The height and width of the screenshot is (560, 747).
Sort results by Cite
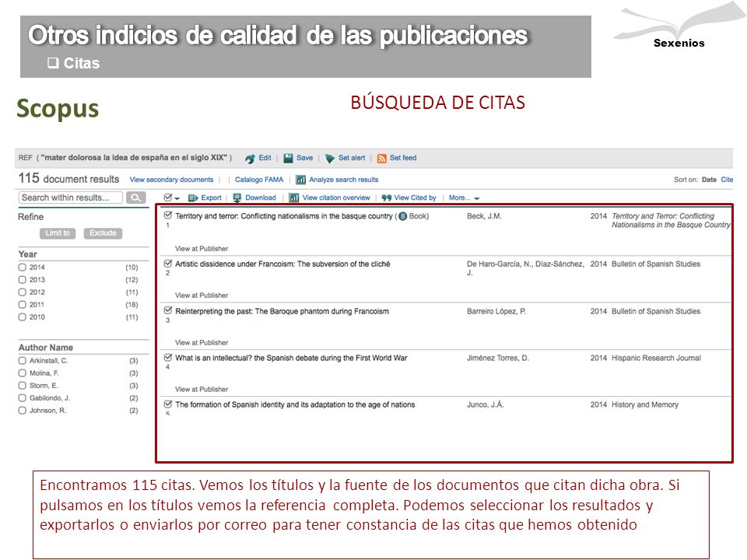click(x=727, y=180)
